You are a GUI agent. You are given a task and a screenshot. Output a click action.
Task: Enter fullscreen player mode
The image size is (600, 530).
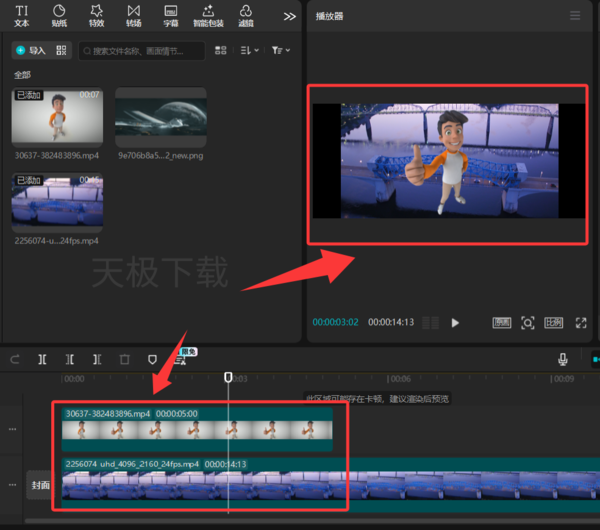(x=581, y=323)
